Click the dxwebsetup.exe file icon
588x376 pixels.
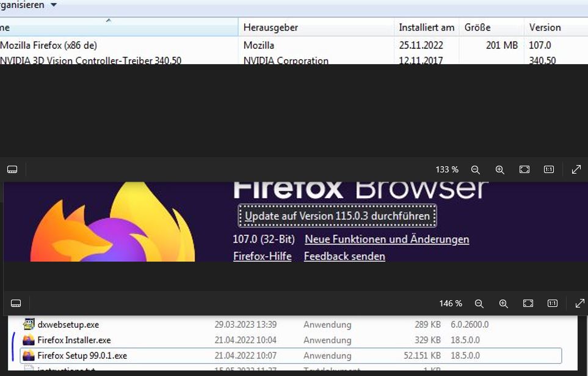click(29, 324)
